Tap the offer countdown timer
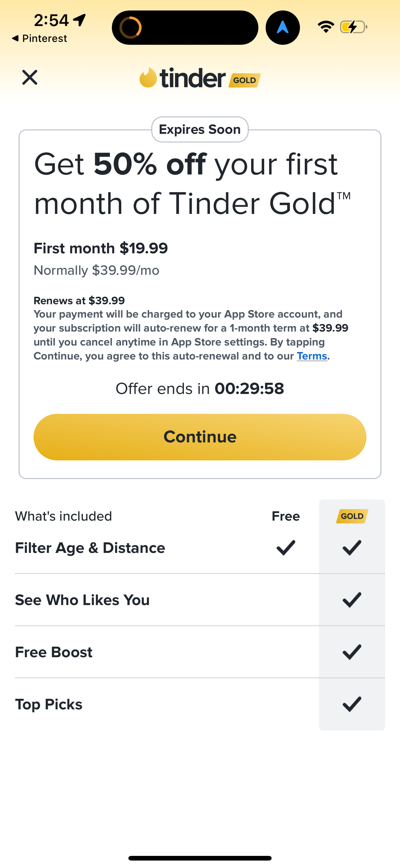The image size is (400, 868). (x=249, y=388)
